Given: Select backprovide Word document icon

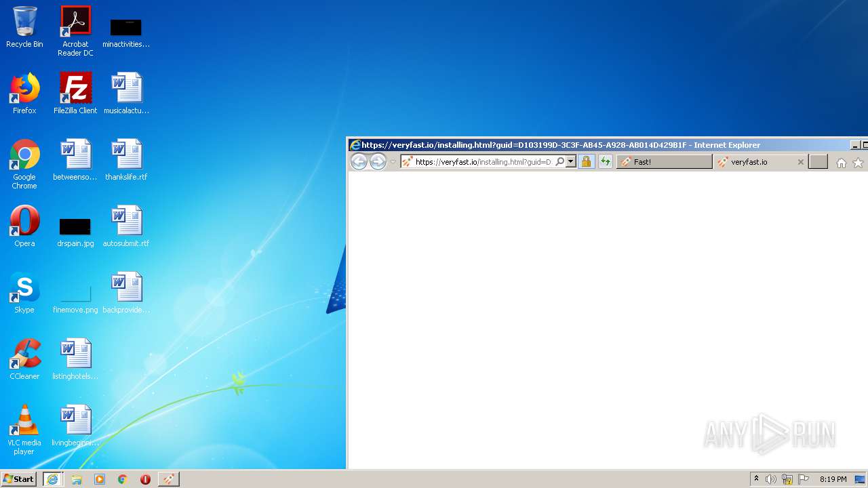Looking at the screenshot, I should (126, 293).
